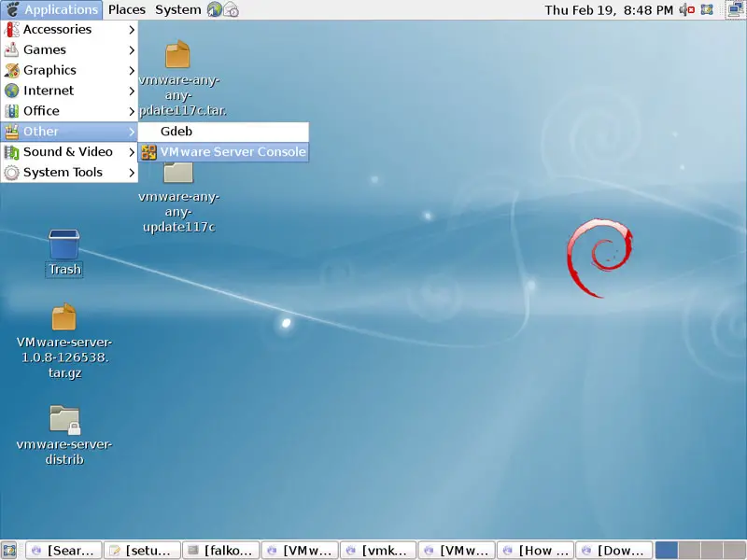
Task: Switch to the [Sear... taskbar window
Action: pyautogui.click(x=63, y=551)
